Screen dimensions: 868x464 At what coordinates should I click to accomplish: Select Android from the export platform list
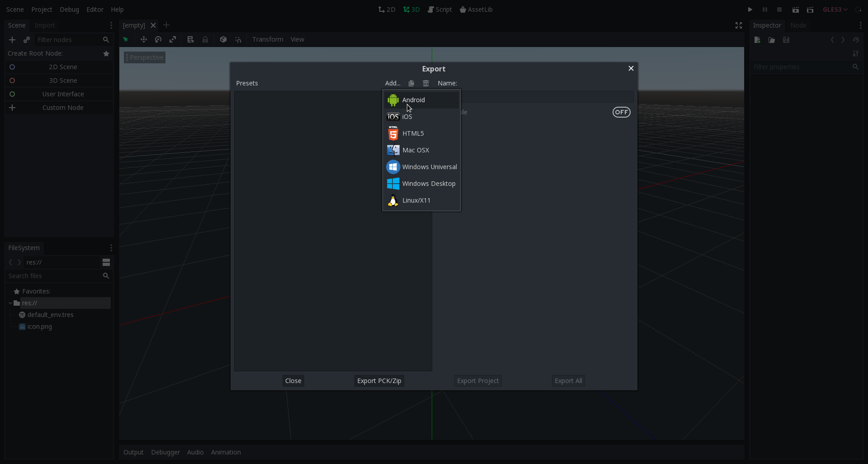(x=413, y=100)
